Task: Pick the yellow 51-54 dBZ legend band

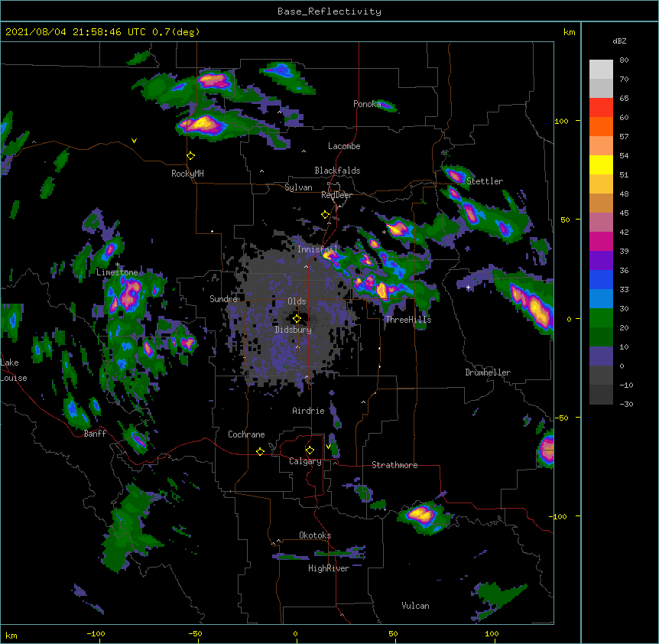Action: pyautogui.click(x=601, y=165)
